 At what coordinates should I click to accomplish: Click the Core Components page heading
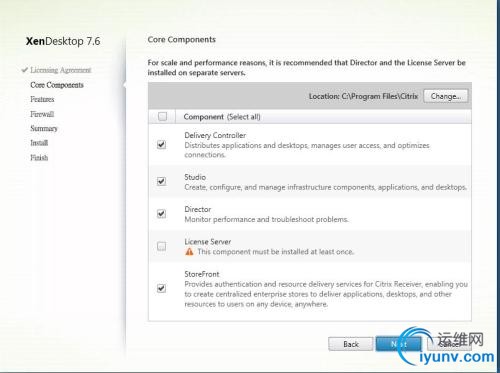(x=182, y=39)
